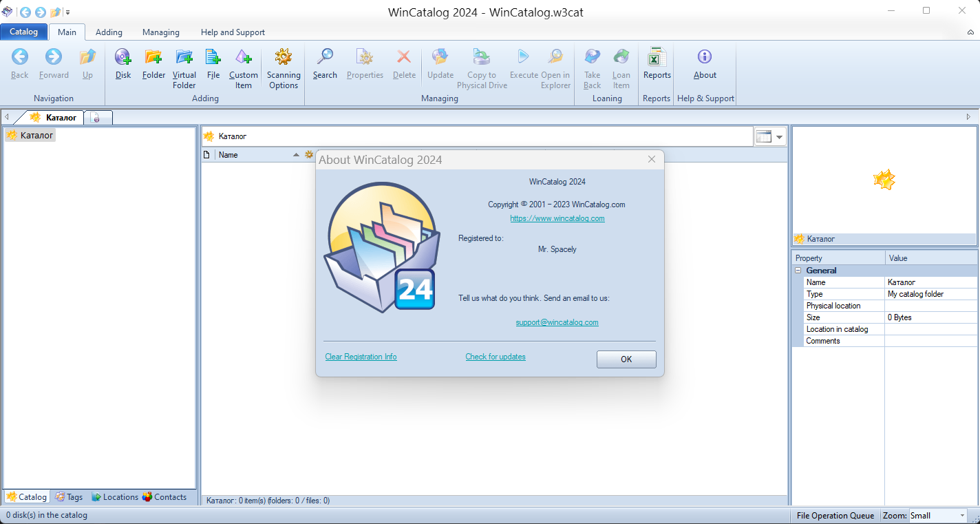980x524 pixels.
Task: Switch to Tags bottom tab
Action: (69, 496)
